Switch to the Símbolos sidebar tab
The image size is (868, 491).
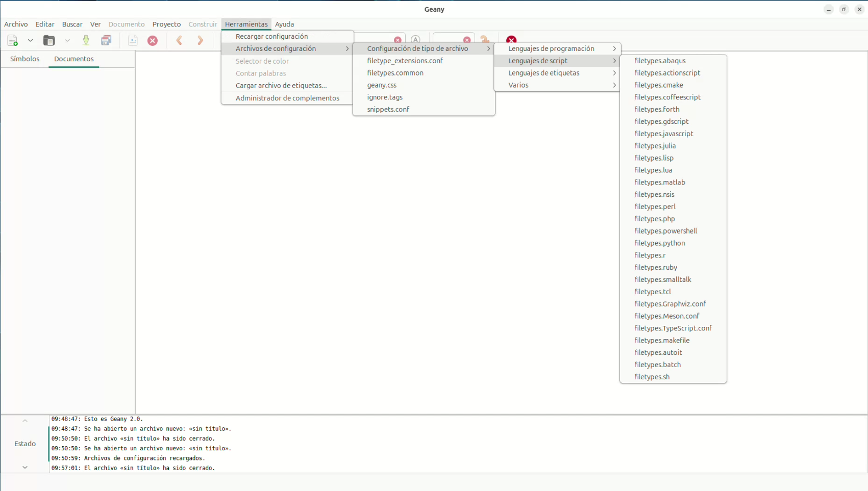tap(24, 59)
